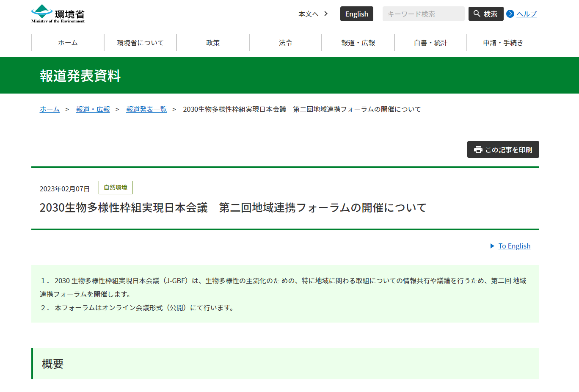Switch the site language to English
This screenshot has height=392, width=579.
pyautogui.click(x=356, y=14)
